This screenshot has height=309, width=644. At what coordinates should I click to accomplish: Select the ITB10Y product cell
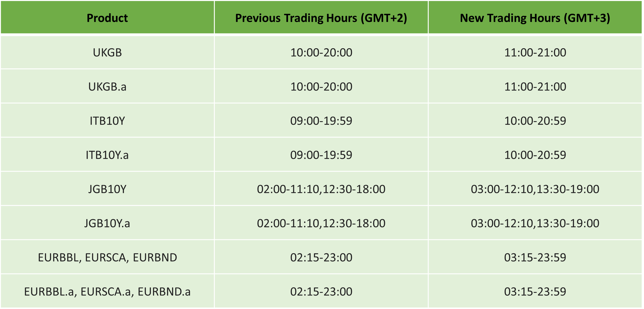pyautogui.click(x=107, y=121)
